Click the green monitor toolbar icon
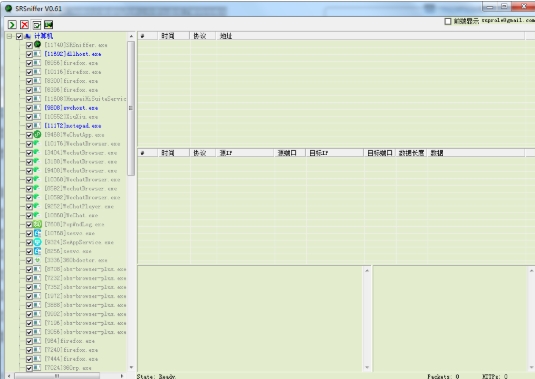The height and width of the screenshot is (379, 535). (48, 25)
